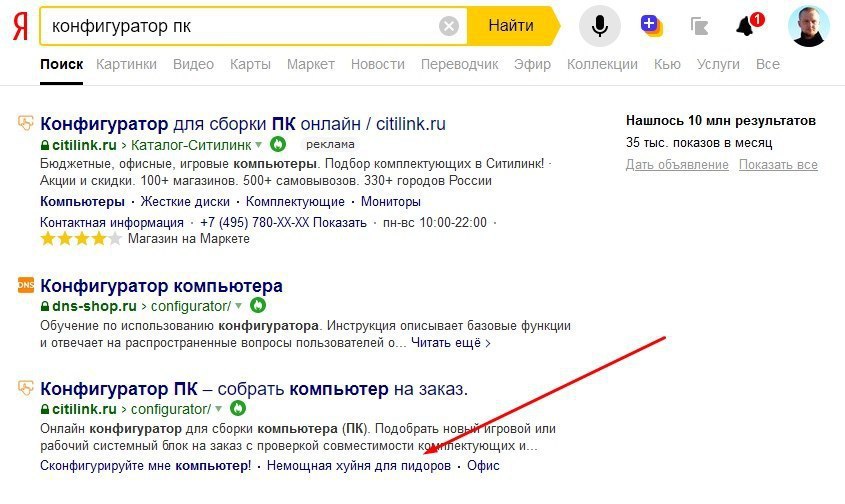Switch to the Услуги tab

718,64
